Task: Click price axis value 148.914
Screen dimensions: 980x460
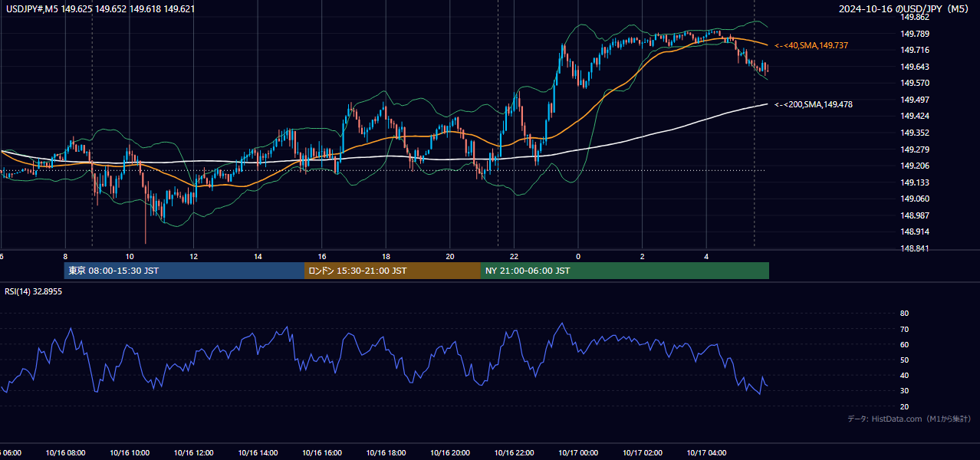Action: [915, 232]
